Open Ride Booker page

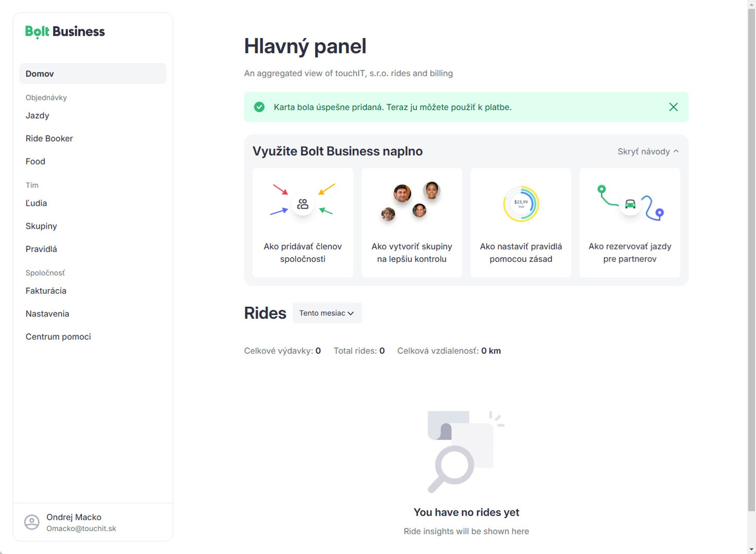pyautogui.click(x=49, y=139)
